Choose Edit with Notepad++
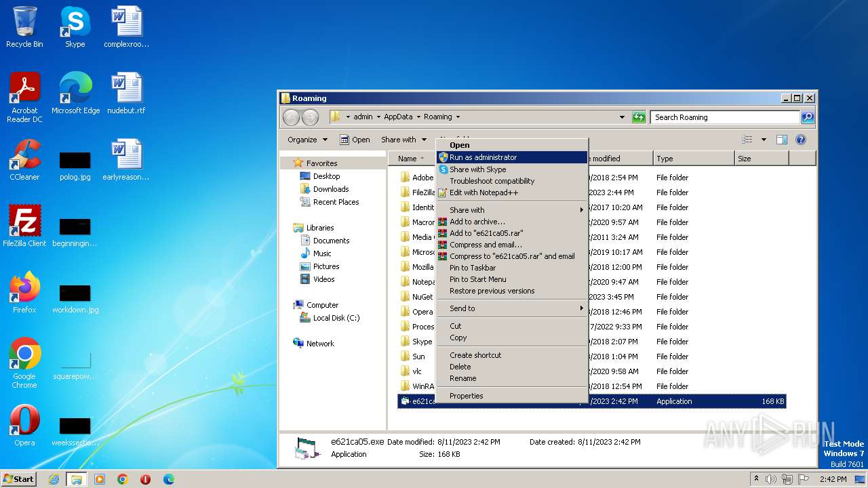This screenshot has width=868, height=488. 512,192
